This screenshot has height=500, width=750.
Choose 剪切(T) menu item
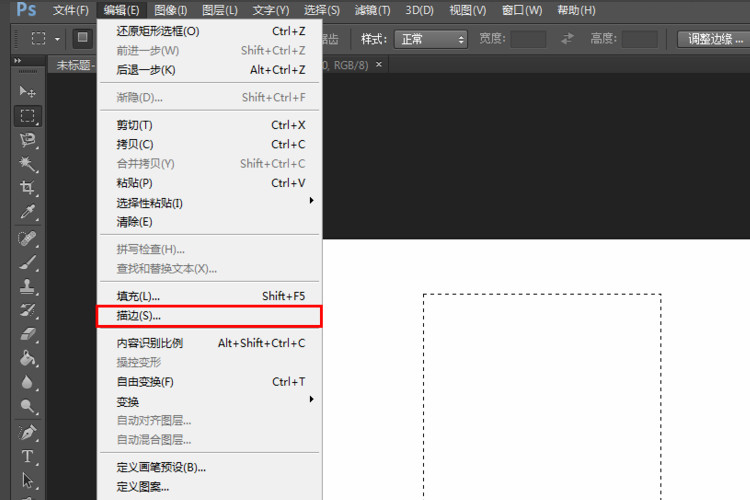(210, 125)
